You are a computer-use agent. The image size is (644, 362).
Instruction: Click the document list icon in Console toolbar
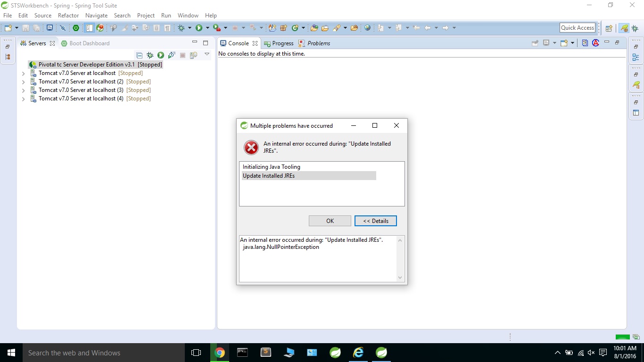tap(585, 43)
